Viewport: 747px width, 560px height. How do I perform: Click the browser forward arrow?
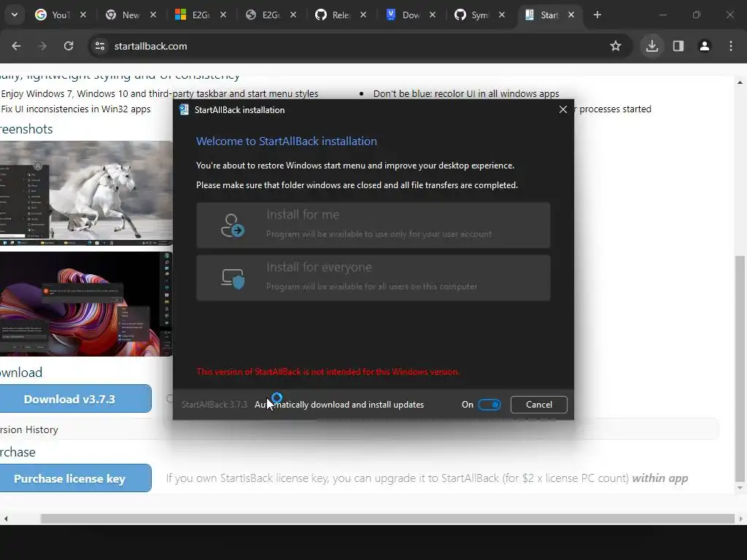coord(42,46)
